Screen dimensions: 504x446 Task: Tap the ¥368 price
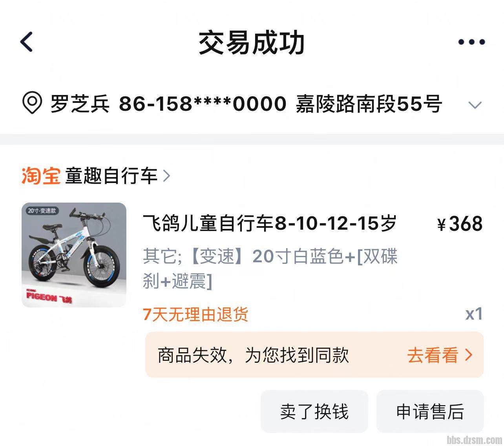tap(460, 224)
